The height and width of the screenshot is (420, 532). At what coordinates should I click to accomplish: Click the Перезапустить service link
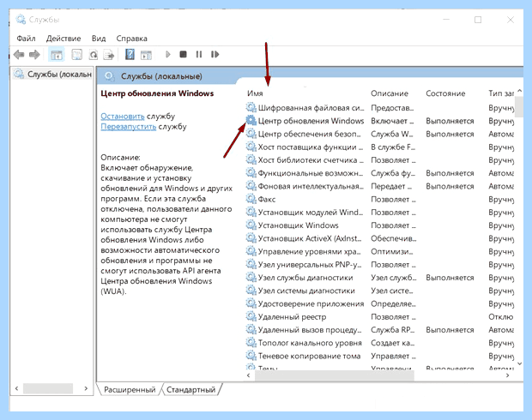click(128, 127)
